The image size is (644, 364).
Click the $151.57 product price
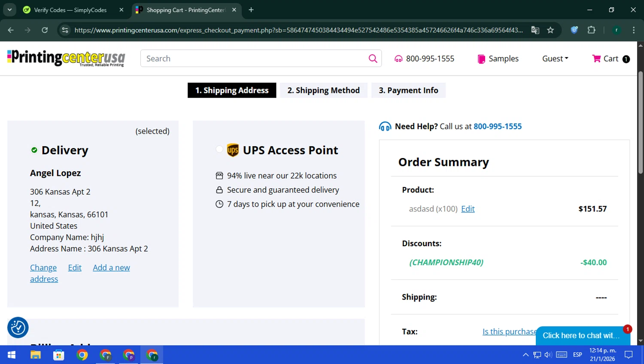tap(592, 209)
